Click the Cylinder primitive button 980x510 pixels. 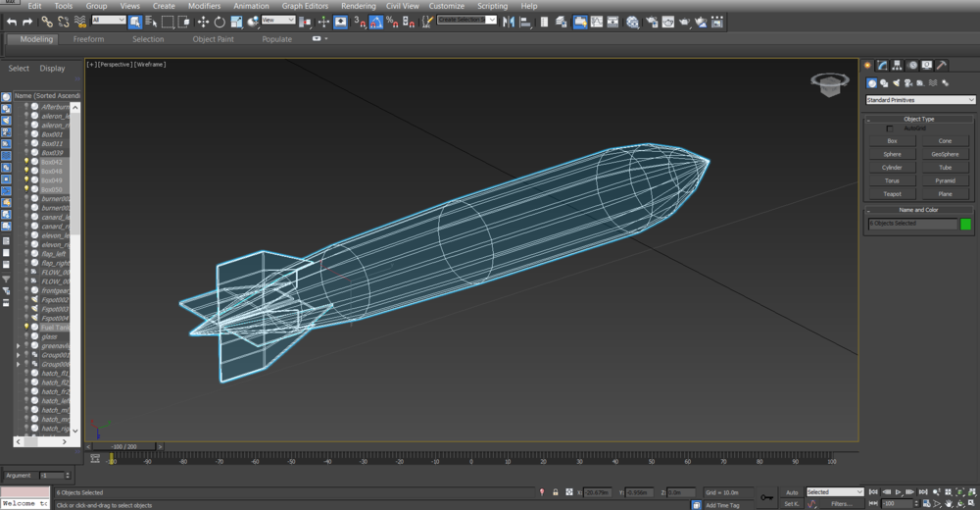click(x=892, y=168)
